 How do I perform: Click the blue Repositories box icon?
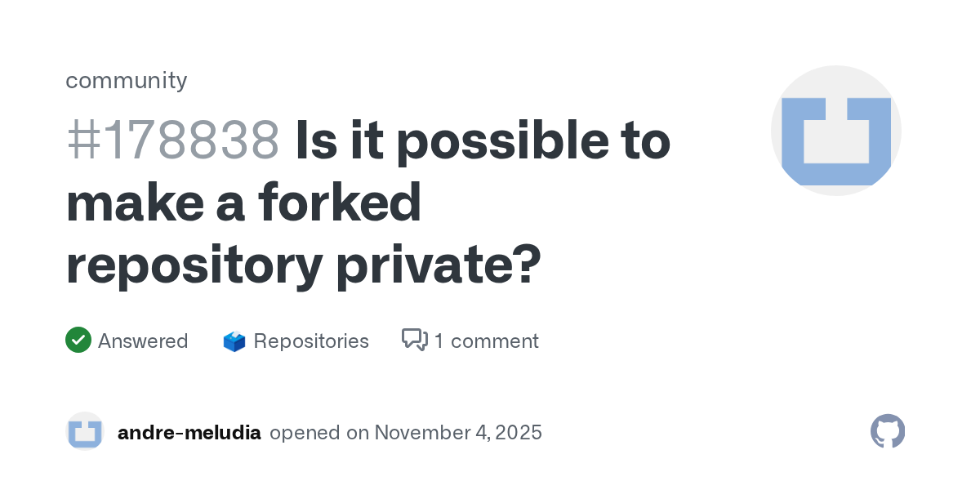click(x=234, y=341)
